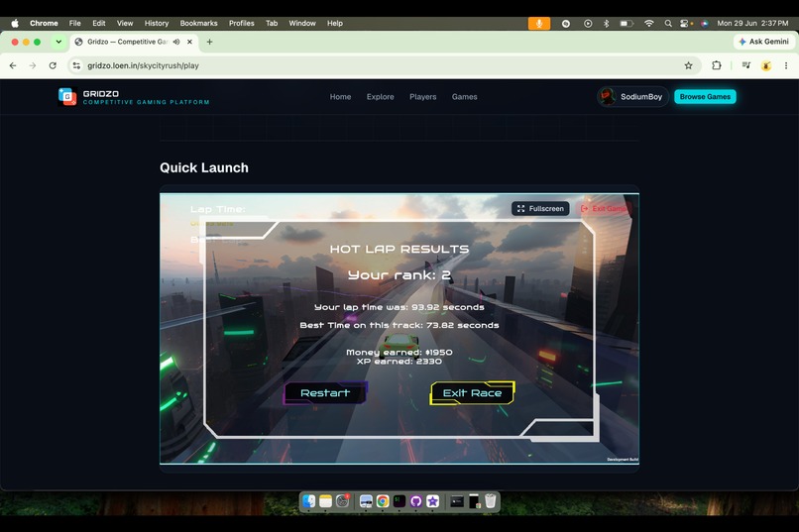Open the History menu

(157, 24)
